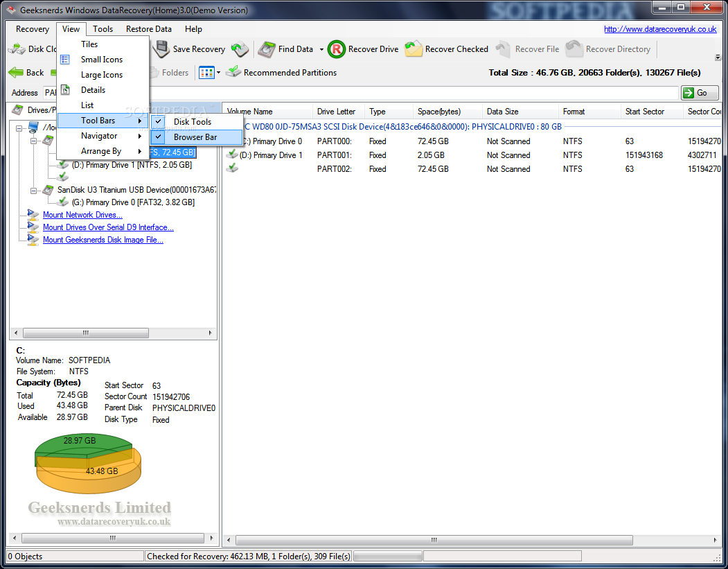Image resolution: width=728 pixels, height=569 pixels.
Task: Click the Mount Geeksnerds Disk Image icon
Action: [33, 240]
